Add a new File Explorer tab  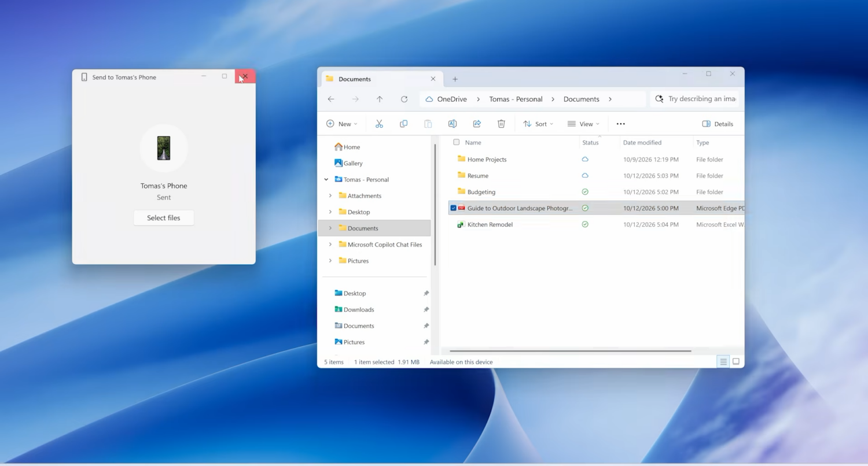[455, 79]
